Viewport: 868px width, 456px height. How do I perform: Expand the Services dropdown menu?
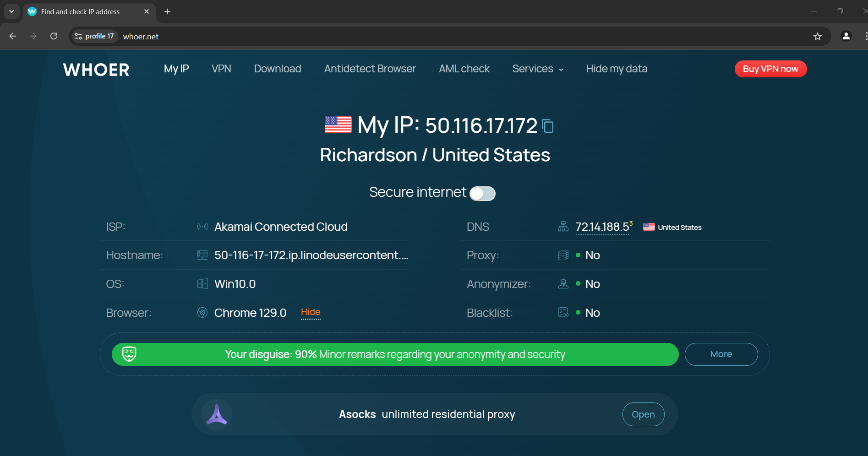coord(538,69)
